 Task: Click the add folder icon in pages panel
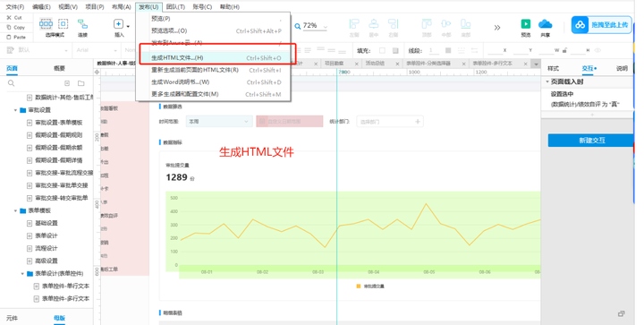coord(81,83)
